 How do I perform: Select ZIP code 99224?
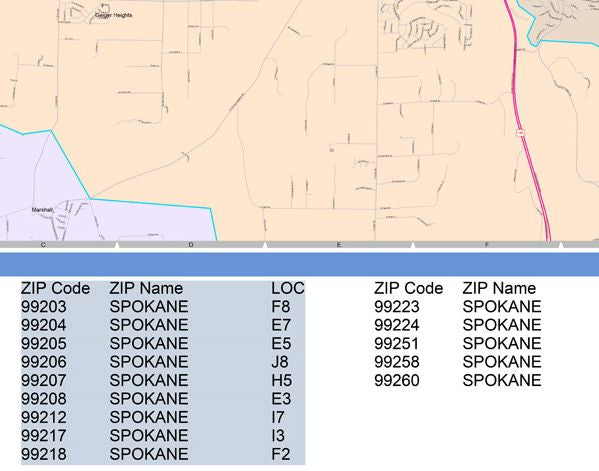click(397, 325)
